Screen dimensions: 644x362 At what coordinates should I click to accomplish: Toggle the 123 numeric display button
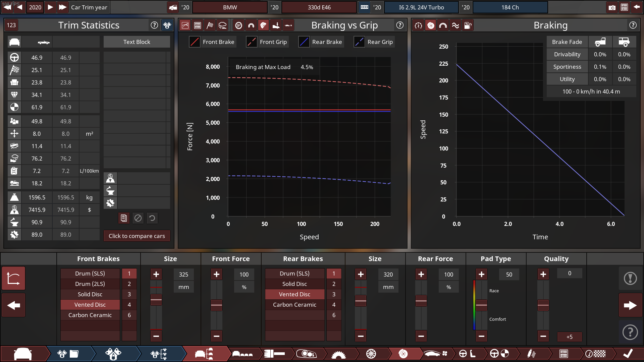coord(11,25)
